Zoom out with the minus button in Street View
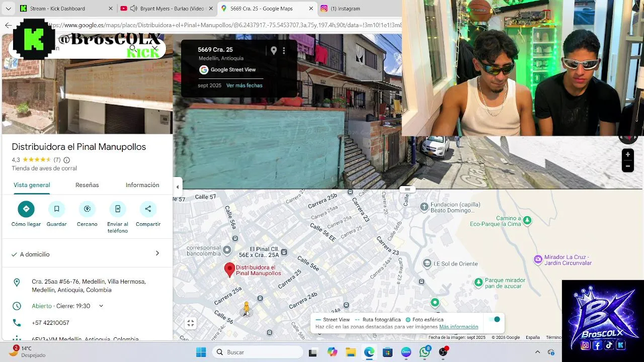Image resolution: width=644 pixels, height=362 pixels. (x=627, y=166)
